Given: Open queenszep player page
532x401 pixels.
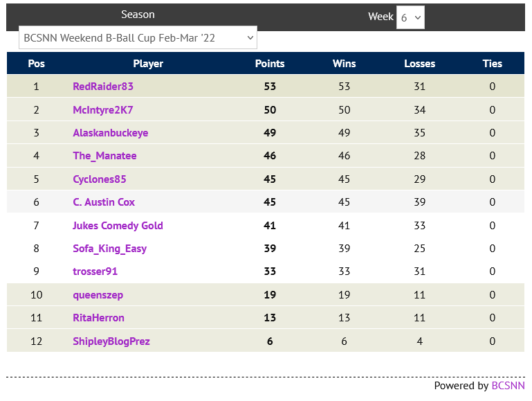Looking at the screenshot, I should [98, 295].
